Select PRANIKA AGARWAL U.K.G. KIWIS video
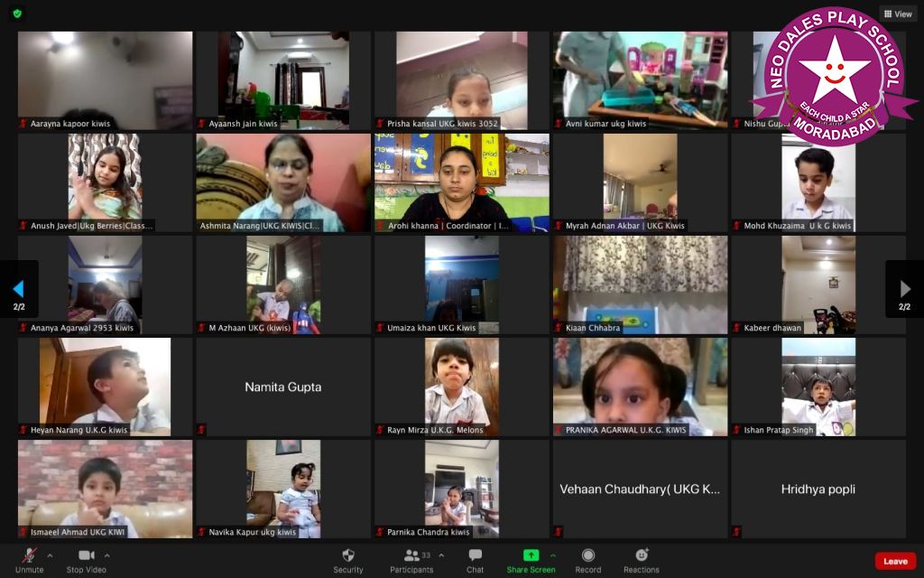924x578 pixels. pos(640,387)
